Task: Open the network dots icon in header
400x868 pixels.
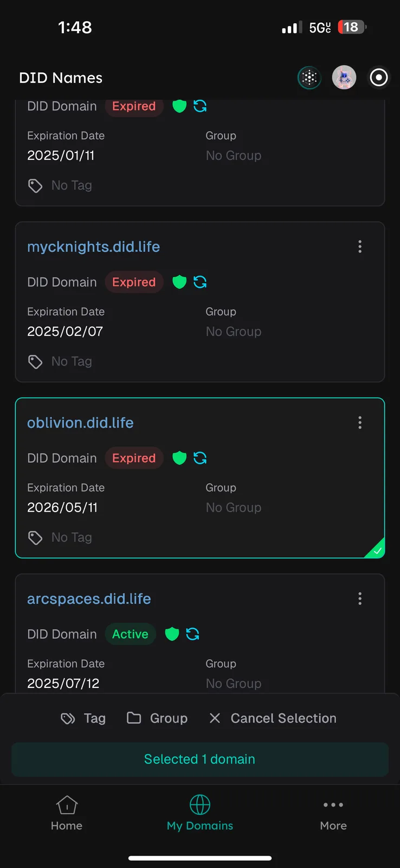Action: (x=309, y=78)
